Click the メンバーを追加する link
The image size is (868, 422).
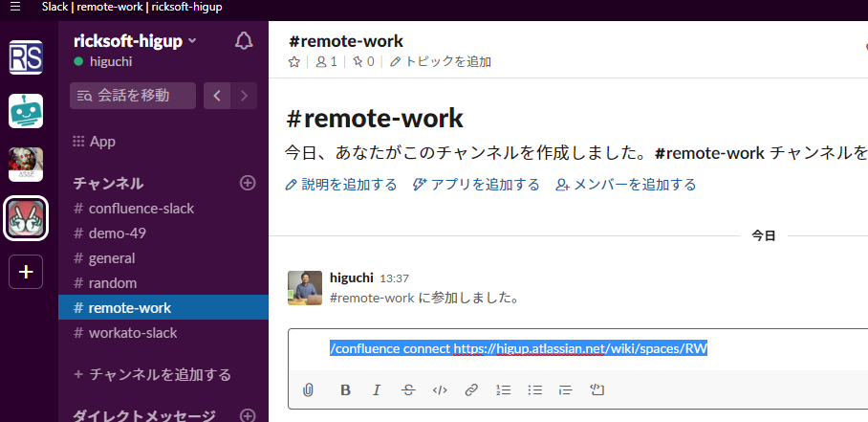pos(625,185)
